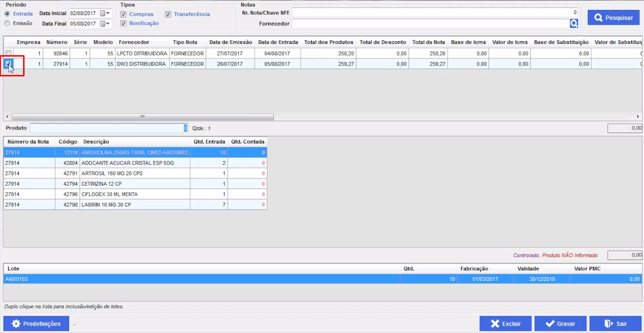Click the Pesquisar search button
The height and width of the screenshot is (333, 644).
[x=613, y=17]
